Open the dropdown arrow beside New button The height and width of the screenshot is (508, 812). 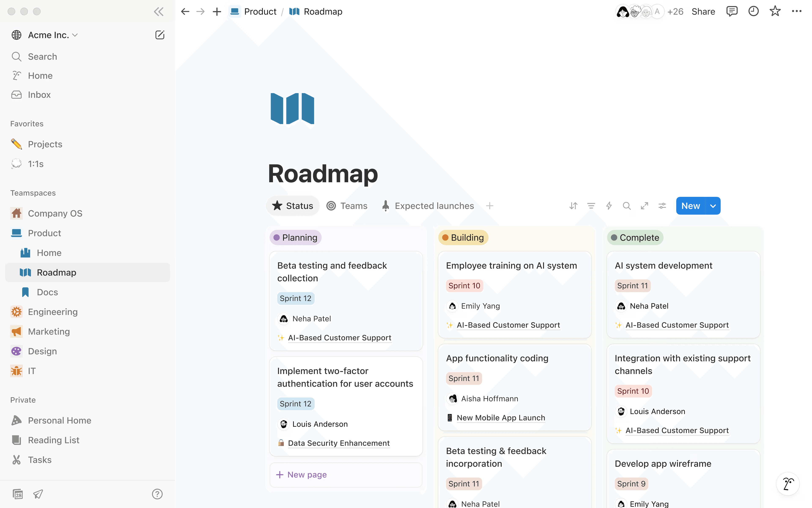(713, 206)
